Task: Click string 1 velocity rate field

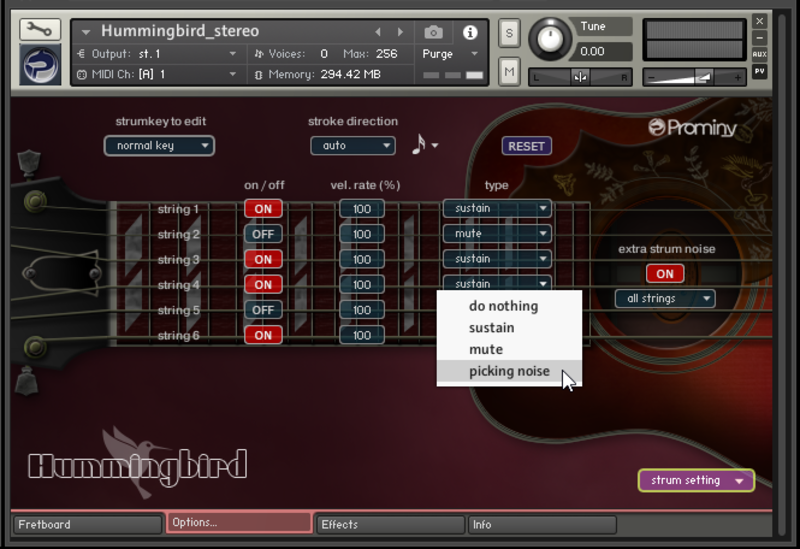Action: [362, 209]
